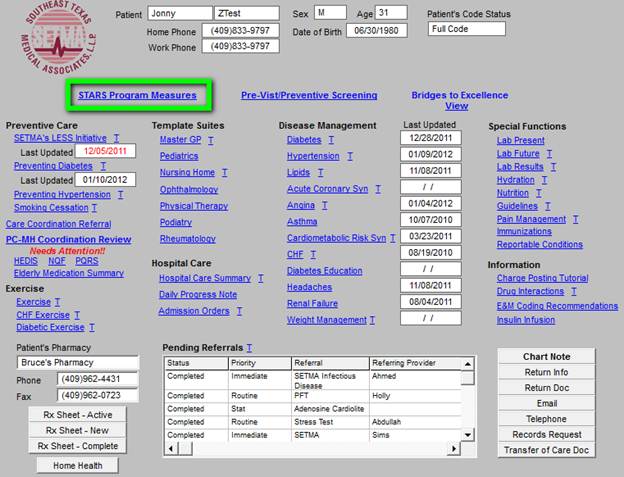Open SETMA's LESS Initiative link
Image resolution: width=624 pixels, height=477 pixels.
60,138
